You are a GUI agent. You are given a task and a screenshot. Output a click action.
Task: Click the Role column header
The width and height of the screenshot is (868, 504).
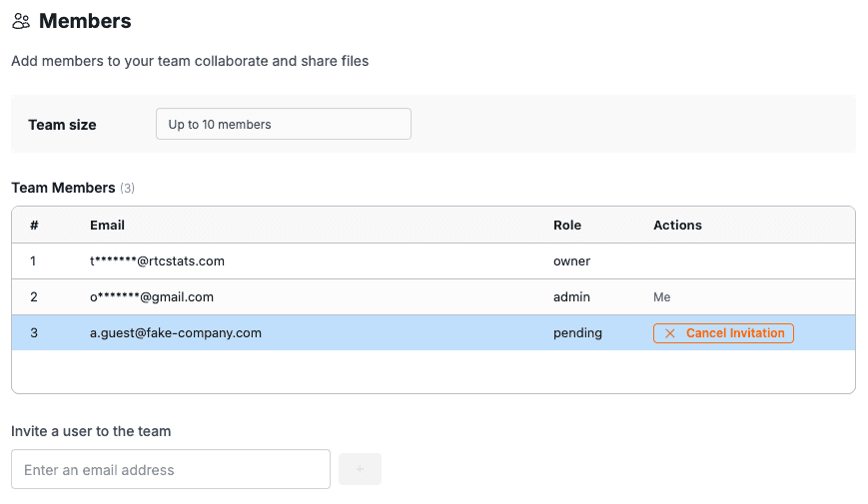567,226
